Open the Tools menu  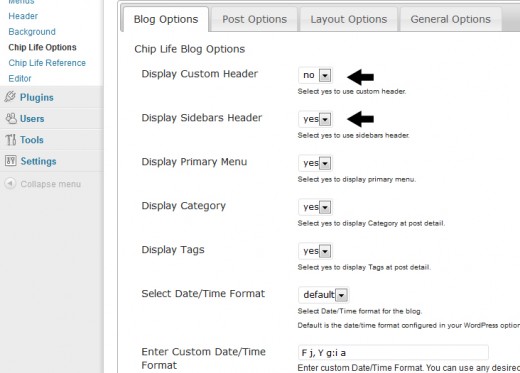tap(32, 140)
